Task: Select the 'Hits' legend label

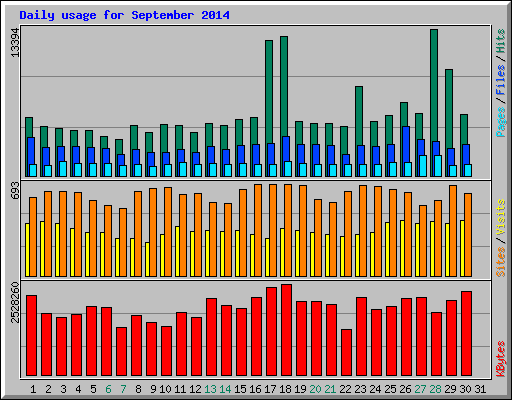Action: pyautogui.click(x=501, y=41)
